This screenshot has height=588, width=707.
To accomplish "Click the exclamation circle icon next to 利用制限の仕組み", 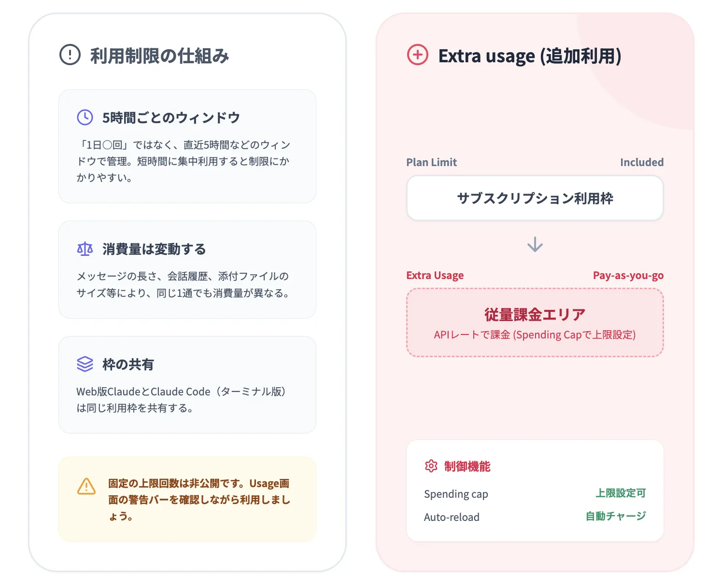I will (x=69, y=55).
